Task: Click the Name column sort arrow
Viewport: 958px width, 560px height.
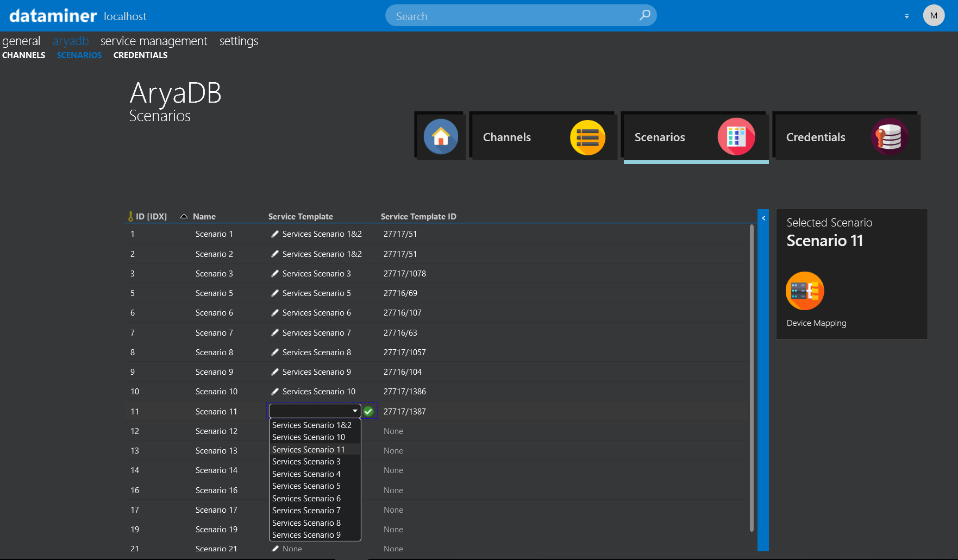Action: pyautogui.click(x=184, y=216)
